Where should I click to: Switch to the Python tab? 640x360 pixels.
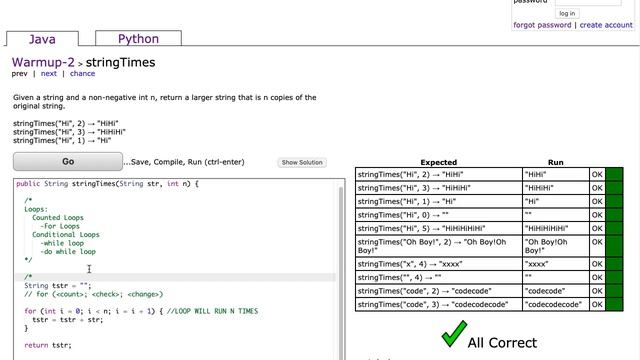point(138,38)
